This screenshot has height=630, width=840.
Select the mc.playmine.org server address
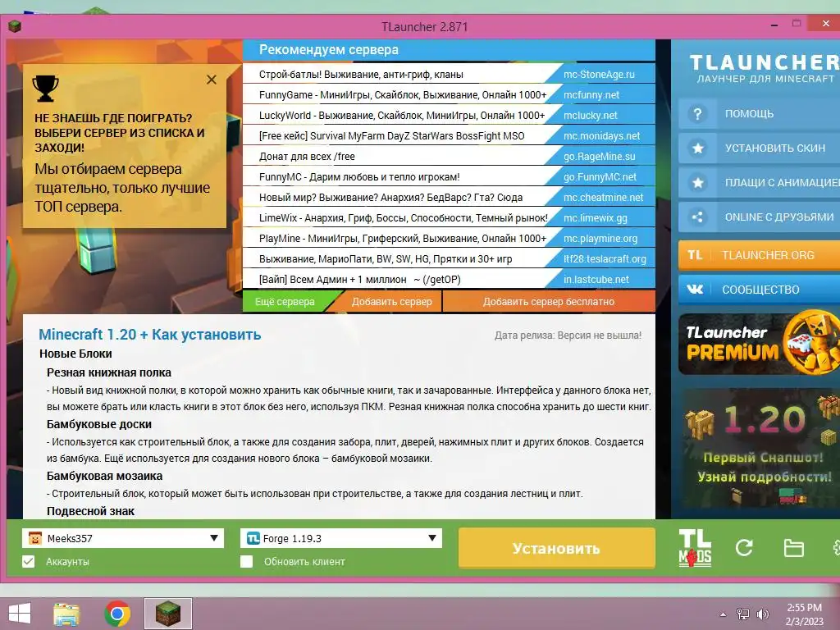[600, 239]
